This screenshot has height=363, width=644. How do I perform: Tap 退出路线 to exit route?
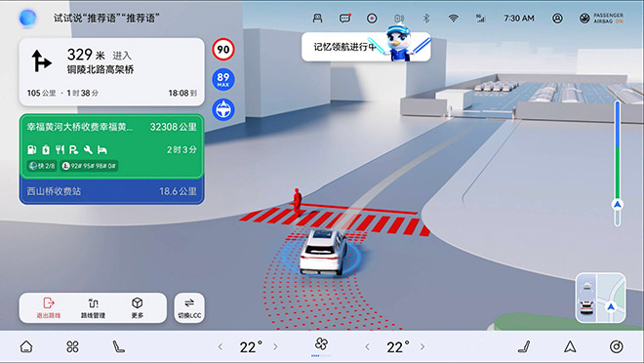[49, 307]
